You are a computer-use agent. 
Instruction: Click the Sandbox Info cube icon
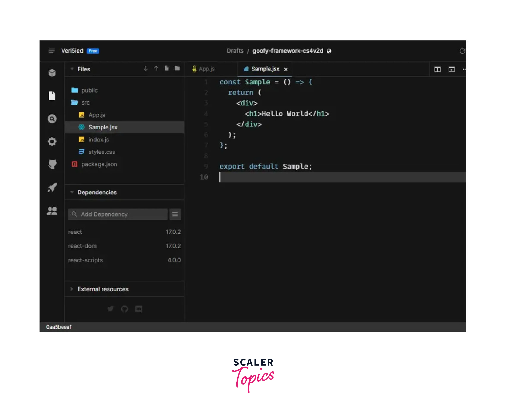point(52,73)
